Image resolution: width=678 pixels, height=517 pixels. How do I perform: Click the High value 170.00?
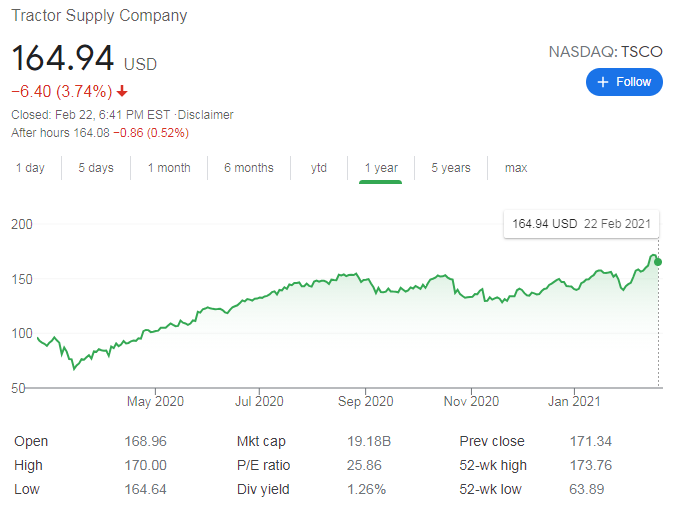point(146,466)
